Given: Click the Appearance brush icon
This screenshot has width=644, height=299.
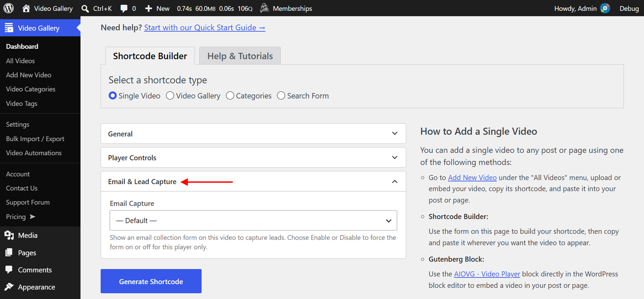Looking at the screenshot, I should point(9,287).
